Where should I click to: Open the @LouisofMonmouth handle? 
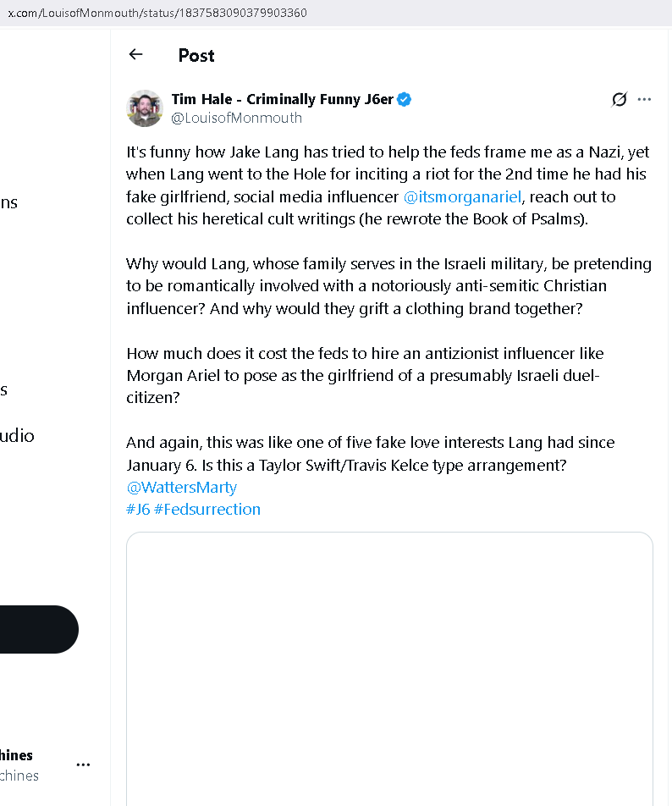click(236, 119)
